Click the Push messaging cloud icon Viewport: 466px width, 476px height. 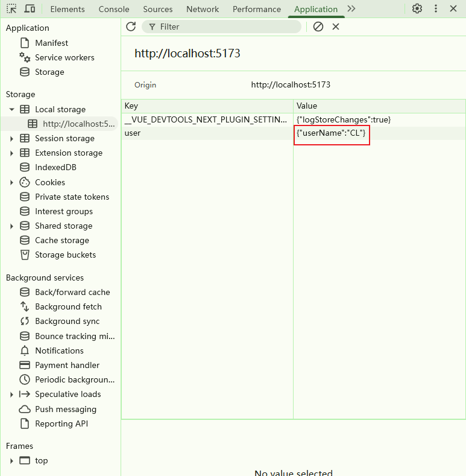(25, 409)
